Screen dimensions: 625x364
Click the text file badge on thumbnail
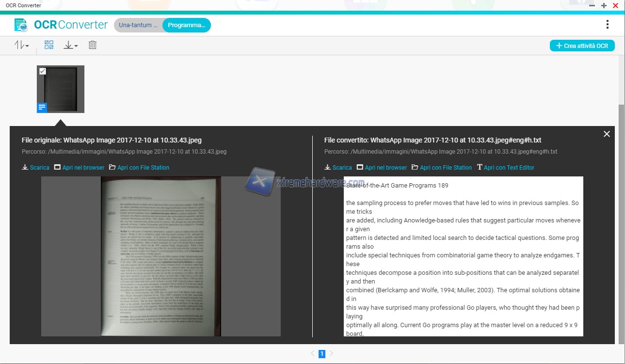pos(42,108)
